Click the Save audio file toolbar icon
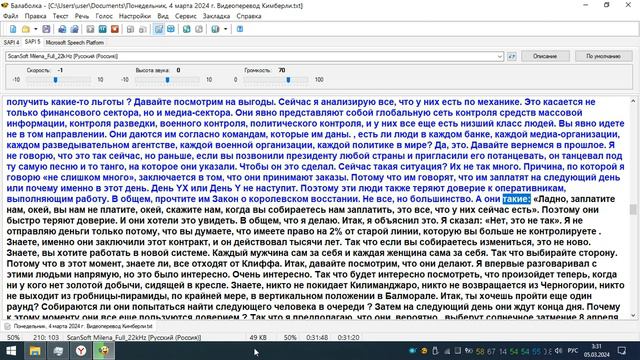Viewport: 640px width, 360px height. click(x=62, y=29)
